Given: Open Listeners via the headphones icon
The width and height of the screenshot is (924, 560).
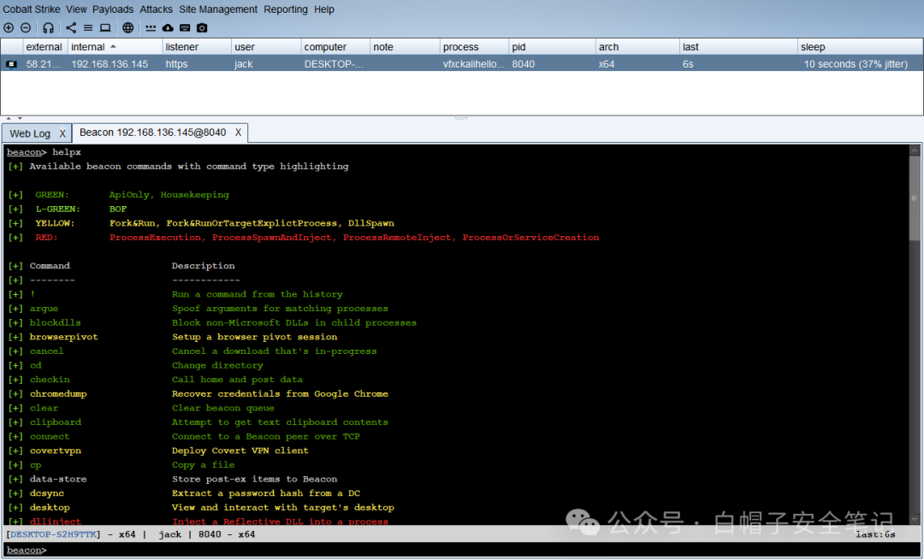Looking at the screenshot, I should click(x=48, y=27).
